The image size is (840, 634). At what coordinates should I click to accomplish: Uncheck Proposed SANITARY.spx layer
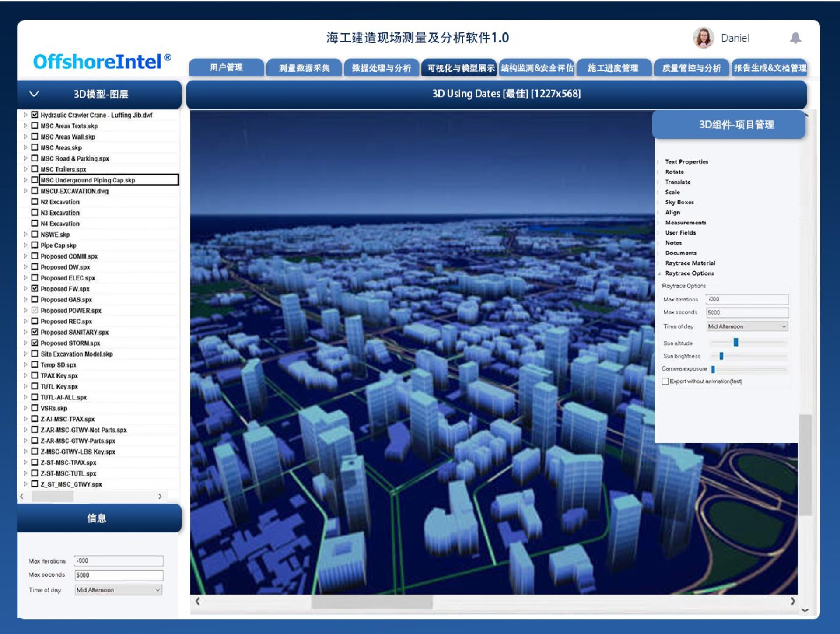(35, 332)
